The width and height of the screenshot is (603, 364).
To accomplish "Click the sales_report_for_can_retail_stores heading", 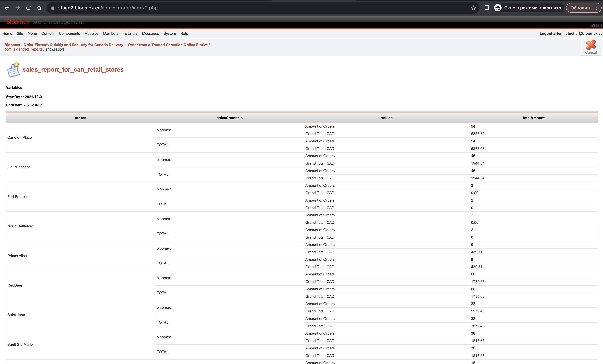I will 73,69.
